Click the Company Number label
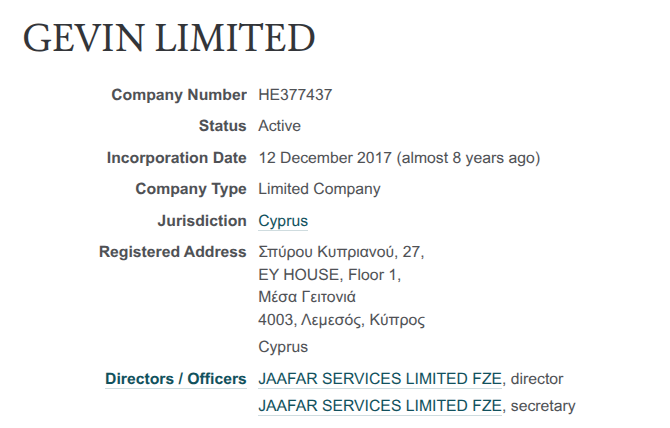Screen dimensions: 670x428 178,95
